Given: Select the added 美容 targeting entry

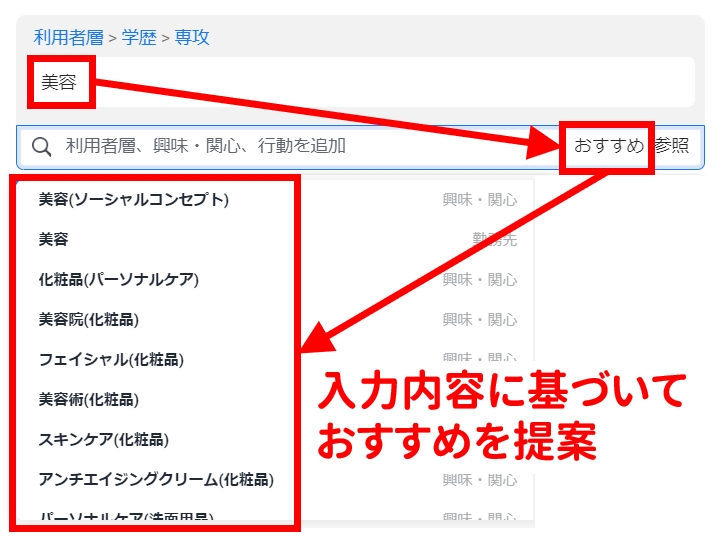Looking at the screenshot, I should 59,83.
